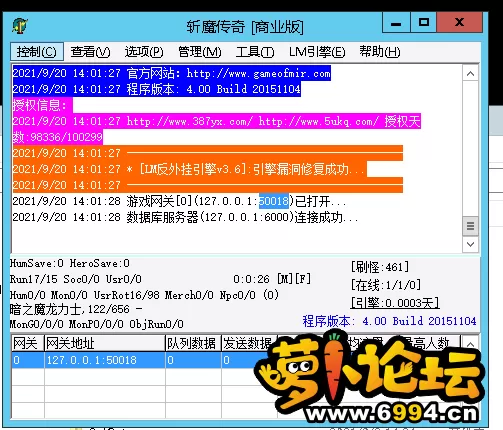
Task: Click the 网关地址 column header
Action: coord(105,343)
